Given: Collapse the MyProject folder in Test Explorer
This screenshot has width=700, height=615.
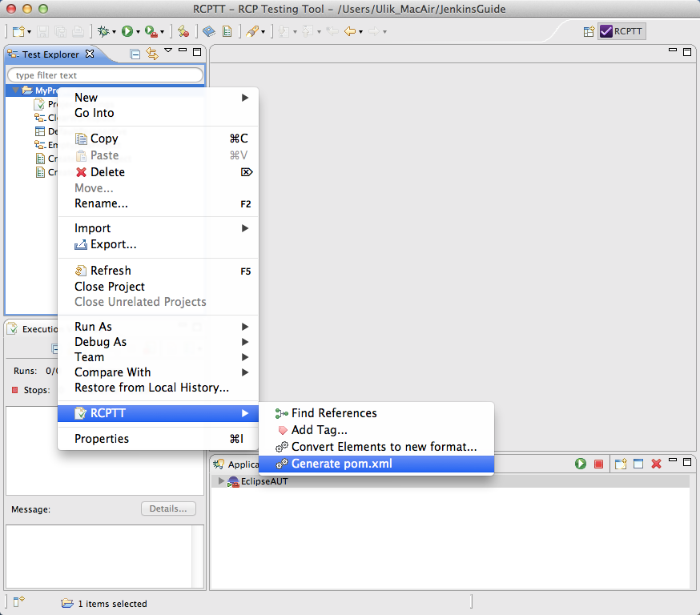Looking at the screenshot, I should (15, 90).
